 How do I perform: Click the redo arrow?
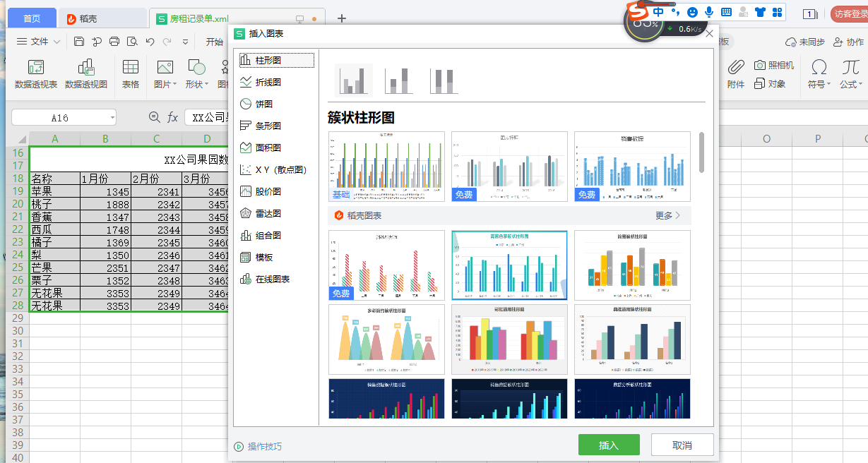click(167, 42)
